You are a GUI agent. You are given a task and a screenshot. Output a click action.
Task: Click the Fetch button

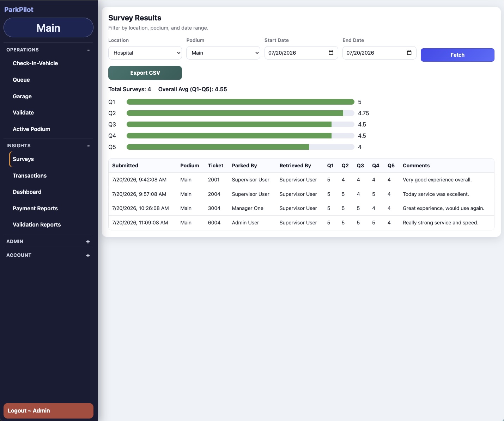(457, 55)
